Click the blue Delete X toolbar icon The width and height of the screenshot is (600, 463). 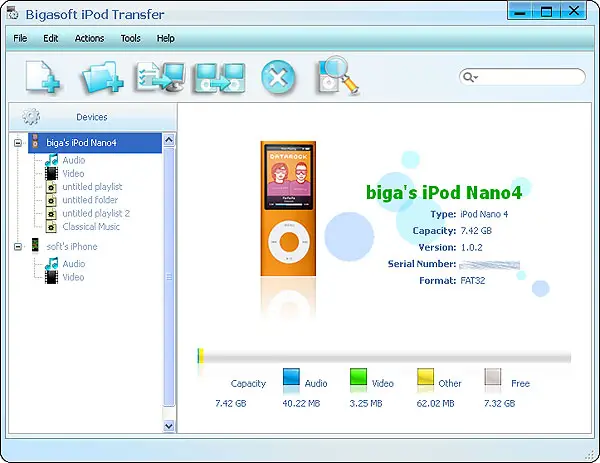(278, 77)
